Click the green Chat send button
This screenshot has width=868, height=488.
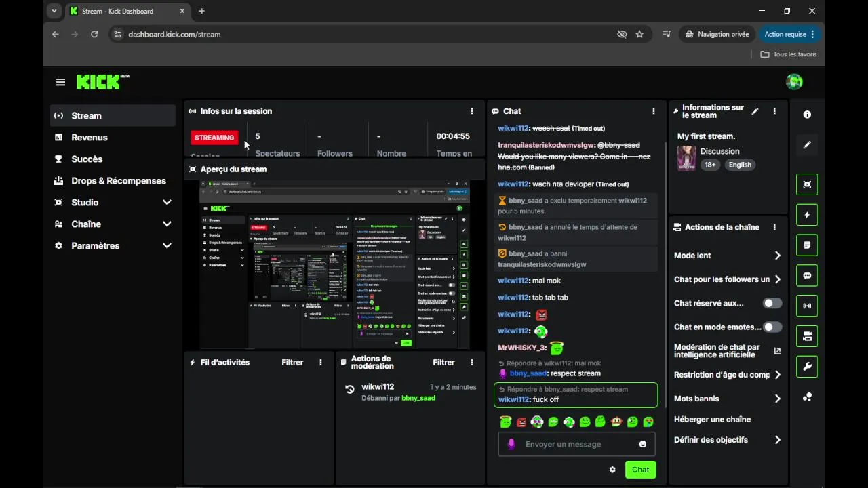pos(640,470)
